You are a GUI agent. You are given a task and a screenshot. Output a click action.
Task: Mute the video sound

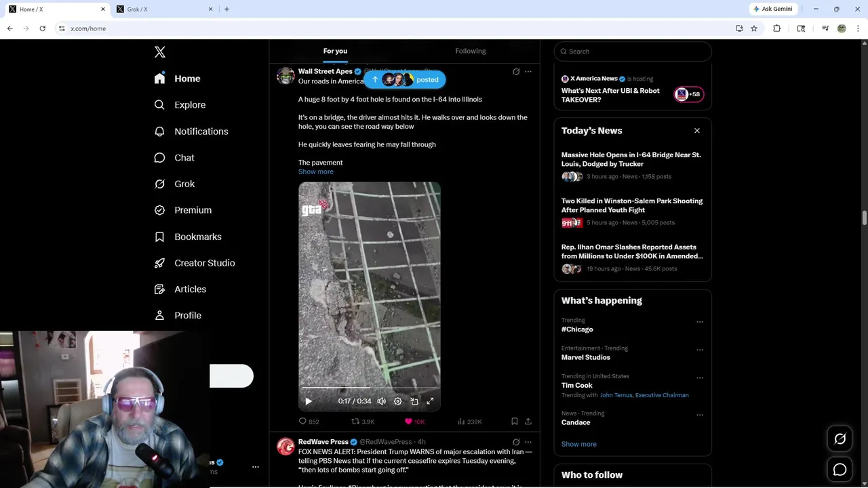pyautogui.click(x=381, y=401)
